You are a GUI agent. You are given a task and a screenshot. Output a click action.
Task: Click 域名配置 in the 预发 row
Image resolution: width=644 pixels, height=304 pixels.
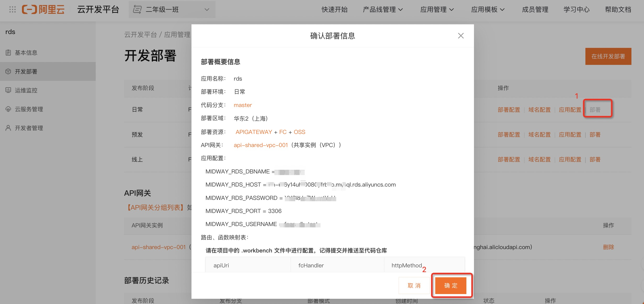coord(539,135)
